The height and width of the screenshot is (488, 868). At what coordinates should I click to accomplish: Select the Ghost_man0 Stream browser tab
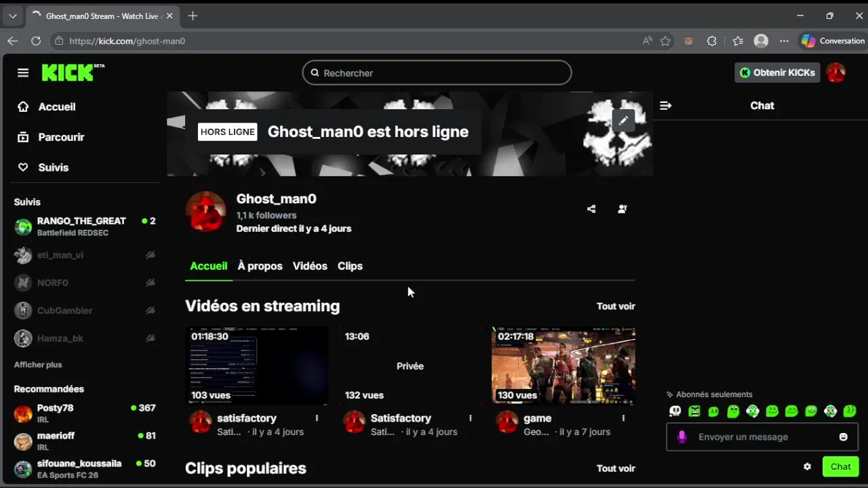pyautogui.click(x=102, y=16)
